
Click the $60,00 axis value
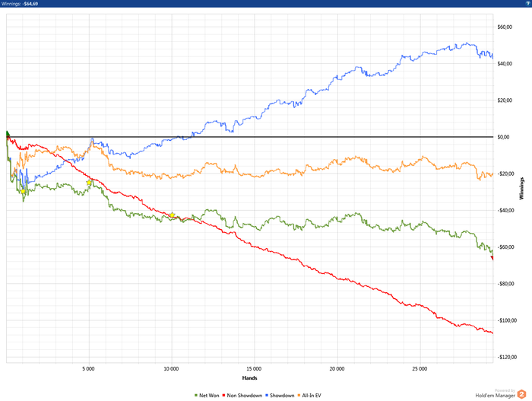[x=505, y=27]
